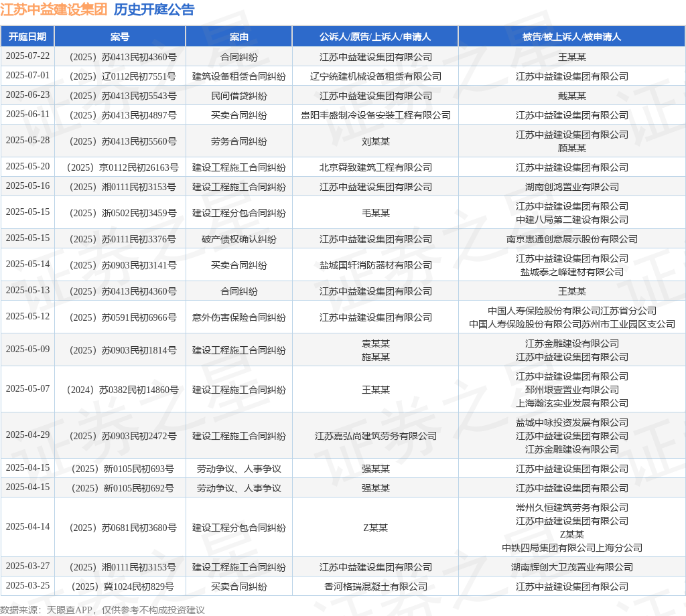Click 上海瀚泫实业发展有限公司 defendant
Viewport: 686px width, 616px height.
[572, 403]
